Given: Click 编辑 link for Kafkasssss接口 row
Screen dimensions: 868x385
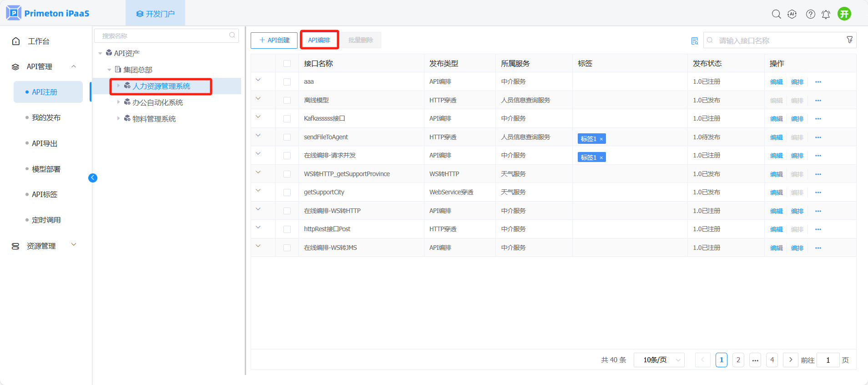Looking at the screenshot, I should pos(776,119).
